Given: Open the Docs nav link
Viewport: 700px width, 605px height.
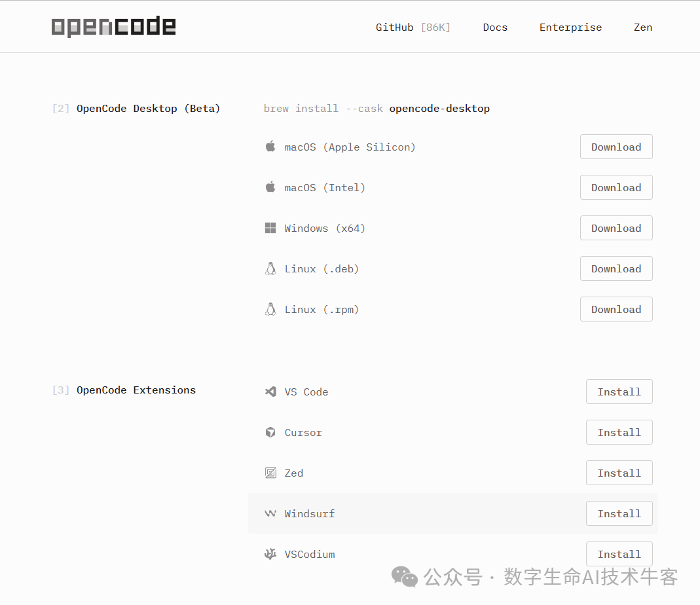Looking at the screenshot, I should tap(495, 27).
